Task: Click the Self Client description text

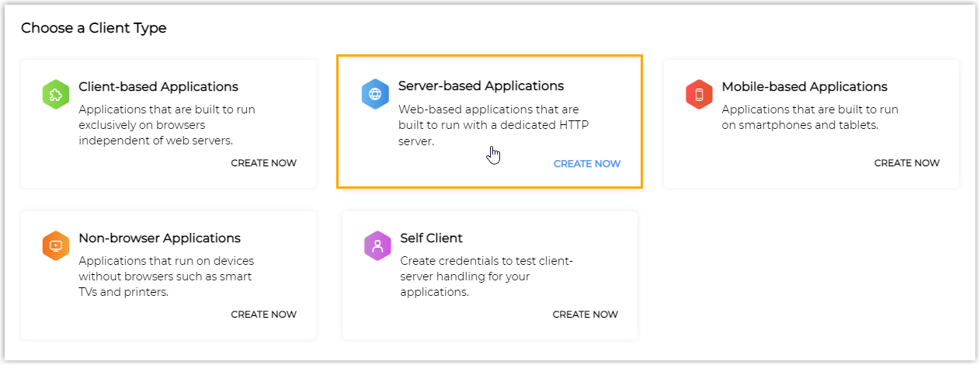Action: click(x=487, y=276)
